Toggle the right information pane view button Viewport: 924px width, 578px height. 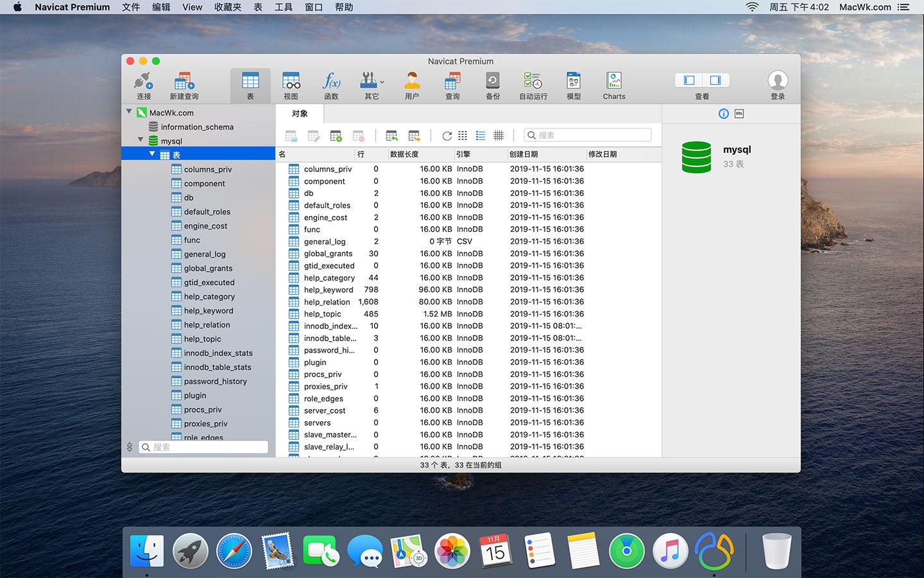pos(715,80)
